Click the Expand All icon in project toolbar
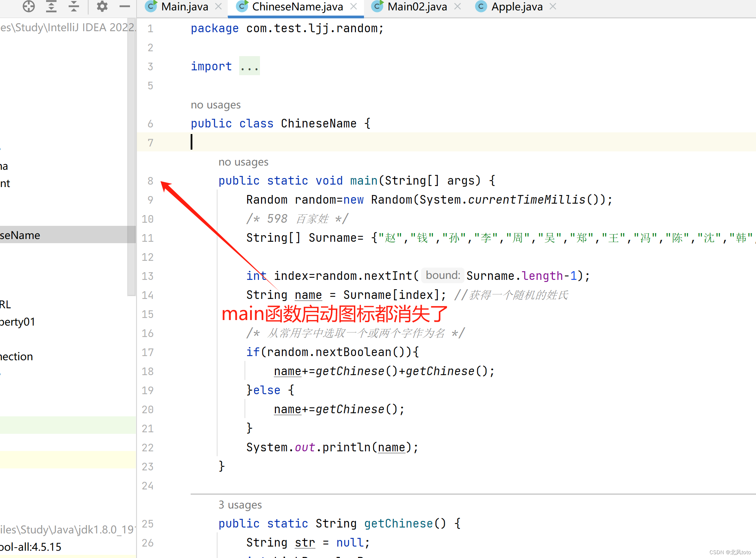The image size is (756, 558). click(x=51, y=6)
